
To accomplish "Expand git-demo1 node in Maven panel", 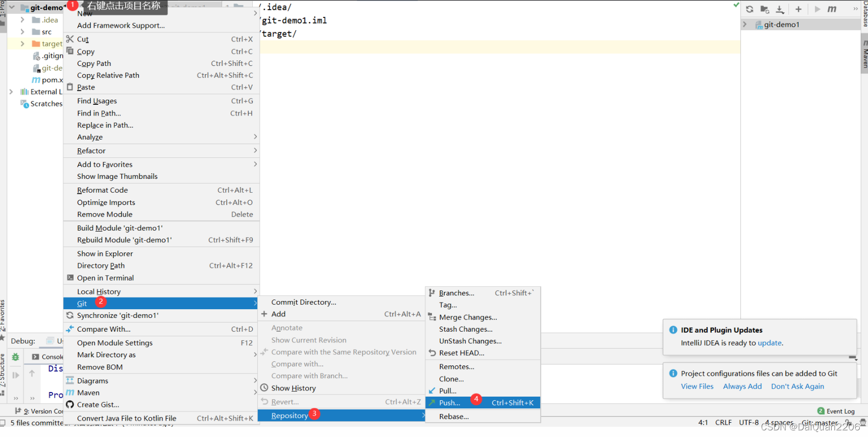I will point(745,24).
